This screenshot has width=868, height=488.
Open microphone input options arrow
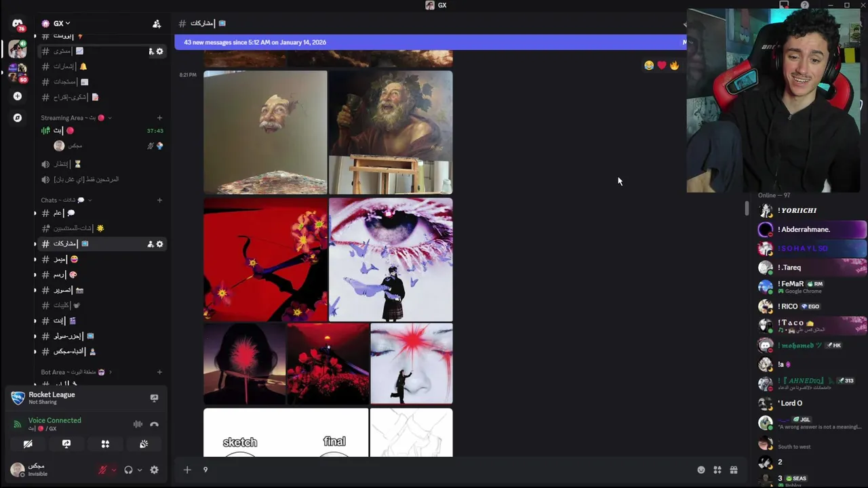pos(113,470)
